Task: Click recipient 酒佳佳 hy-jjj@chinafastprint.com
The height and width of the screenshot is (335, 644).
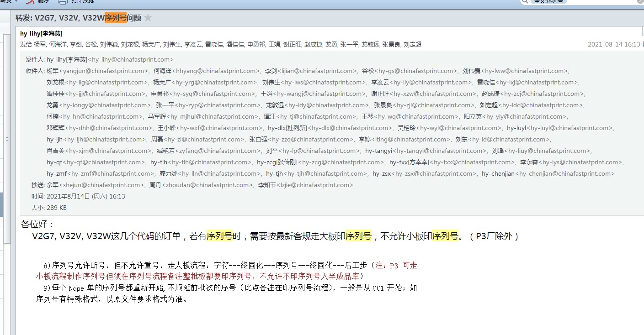Action: (96, 94)
